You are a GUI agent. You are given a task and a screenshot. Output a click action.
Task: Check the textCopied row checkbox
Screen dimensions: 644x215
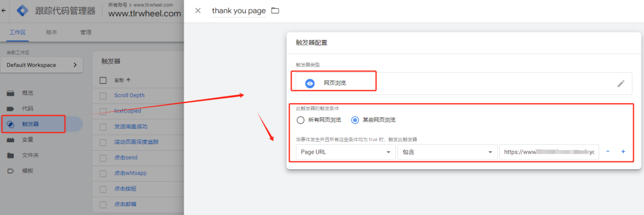[x=103, y=111]
